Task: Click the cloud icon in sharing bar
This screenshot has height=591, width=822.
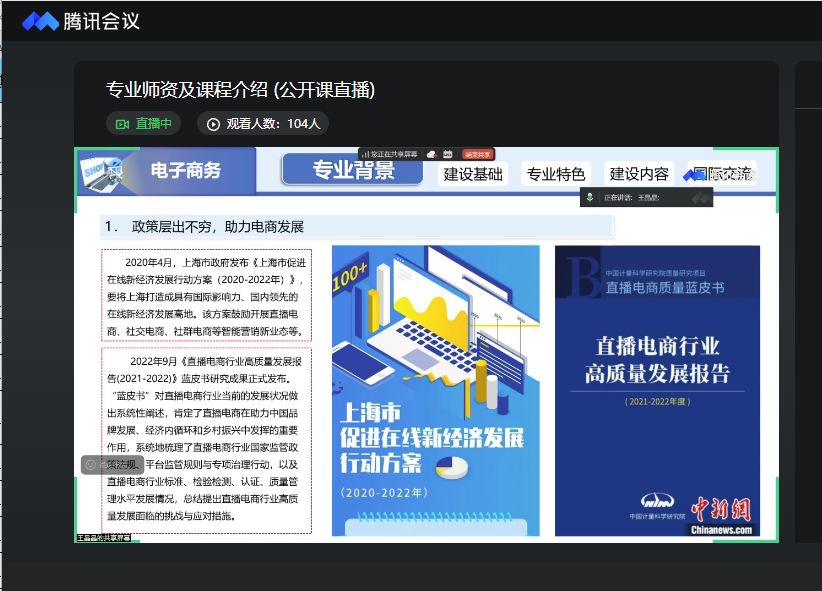Action: 431,154
